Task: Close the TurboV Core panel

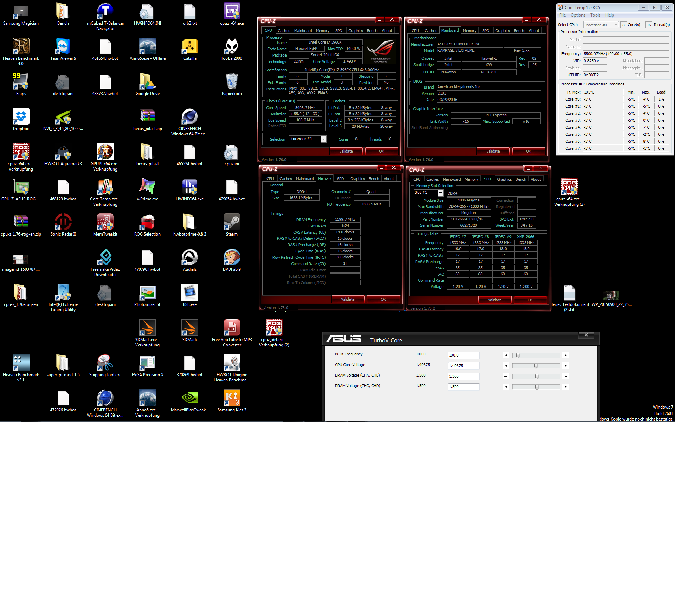Action: (586, 335)
